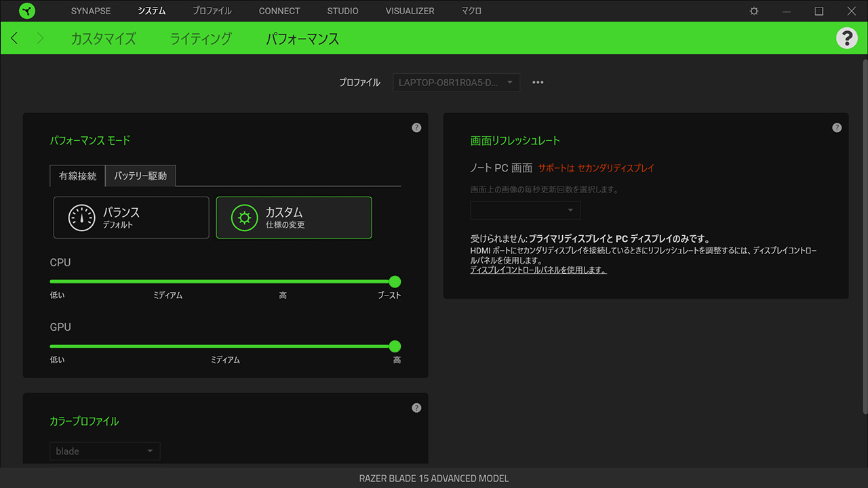The image size is (868, 488).
Task: Open the STUDIO tab
Action: tap(342, 11)
